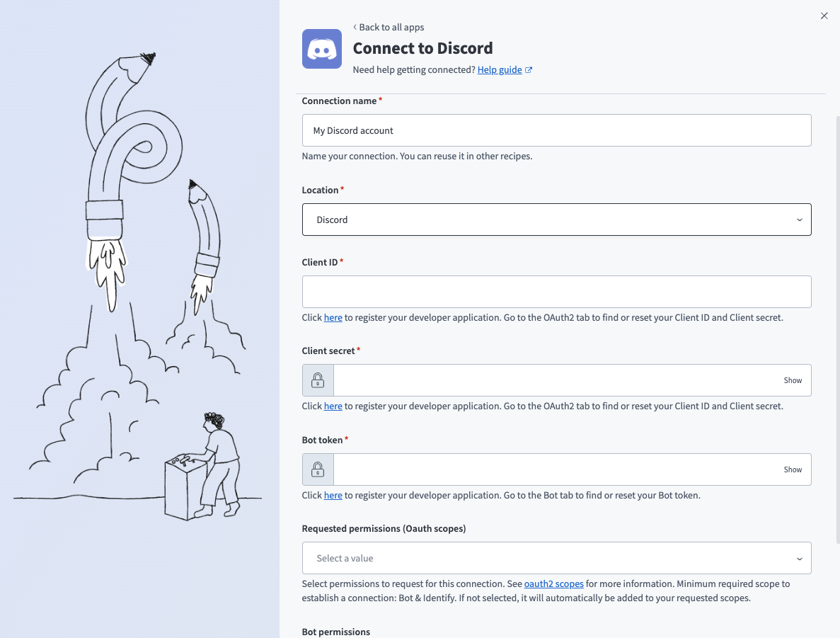The width and height of the screenshot is (840, 638).
Task: Focus the Bot token input field
Action: [557, 469]
